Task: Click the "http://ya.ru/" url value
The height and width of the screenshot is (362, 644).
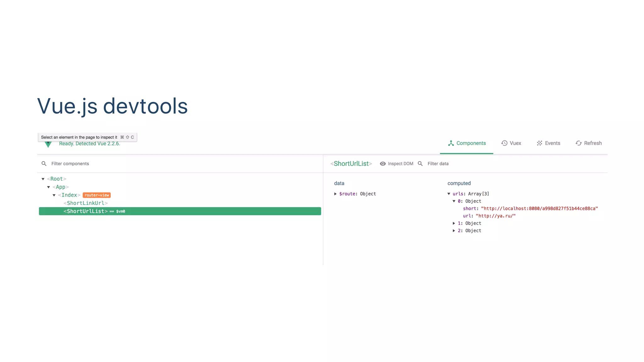Action: 496,216
